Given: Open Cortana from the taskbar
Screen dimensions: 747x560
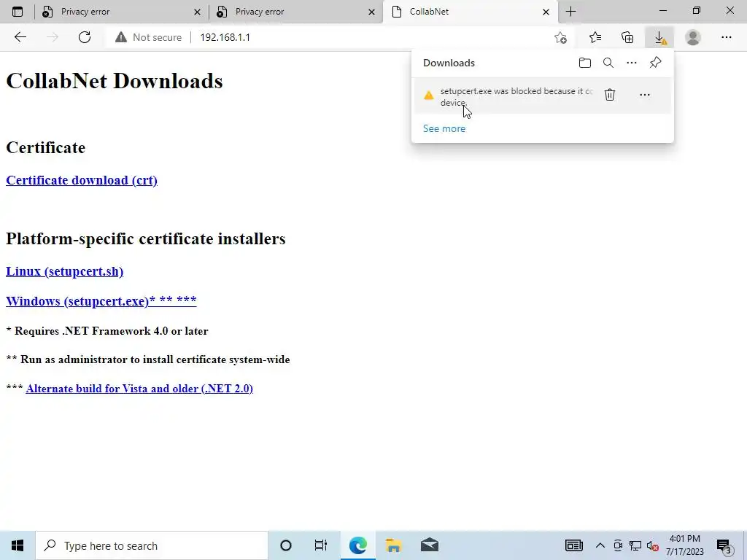Looking at the screenshot, I should (286, 545).
